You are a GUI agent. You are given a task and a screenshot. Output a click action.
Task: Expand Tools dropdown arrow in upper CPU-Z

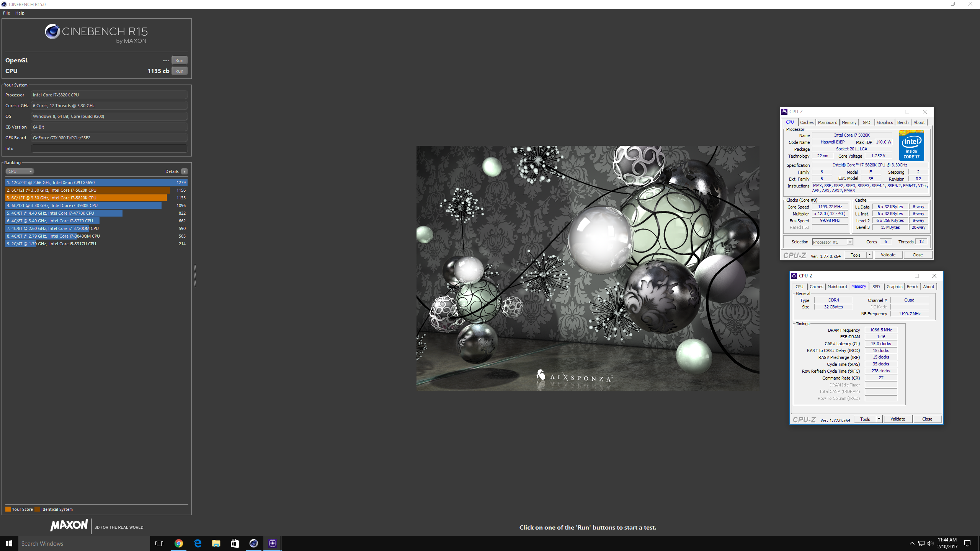tap(869, 255)
